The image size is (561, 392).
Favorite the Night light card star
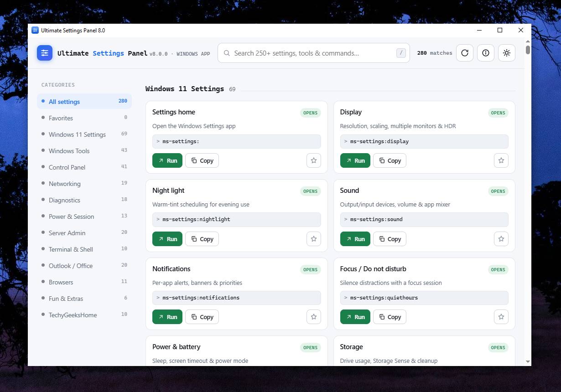[314, 239]
